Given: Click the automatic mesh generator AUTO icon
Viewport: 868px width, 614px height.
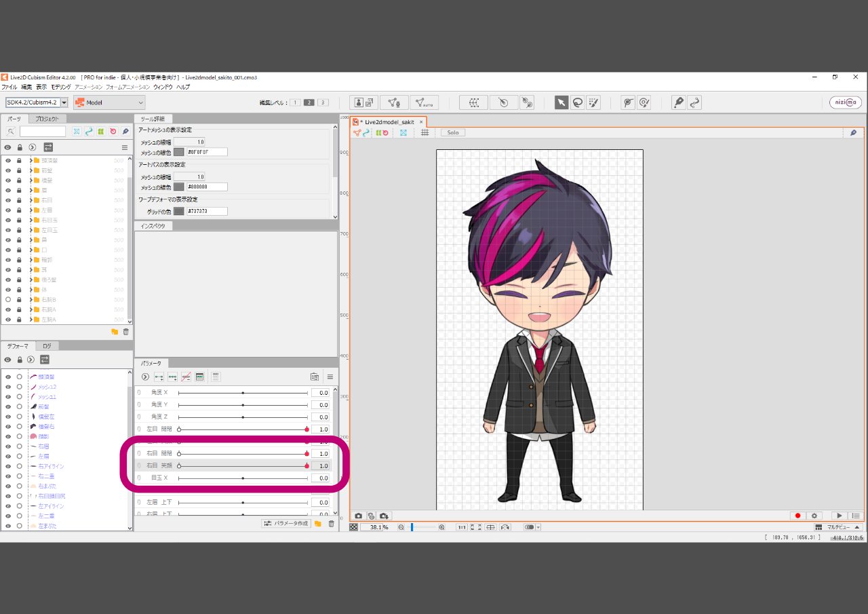Looking at the screenshot, I should [x=424, y=102].
